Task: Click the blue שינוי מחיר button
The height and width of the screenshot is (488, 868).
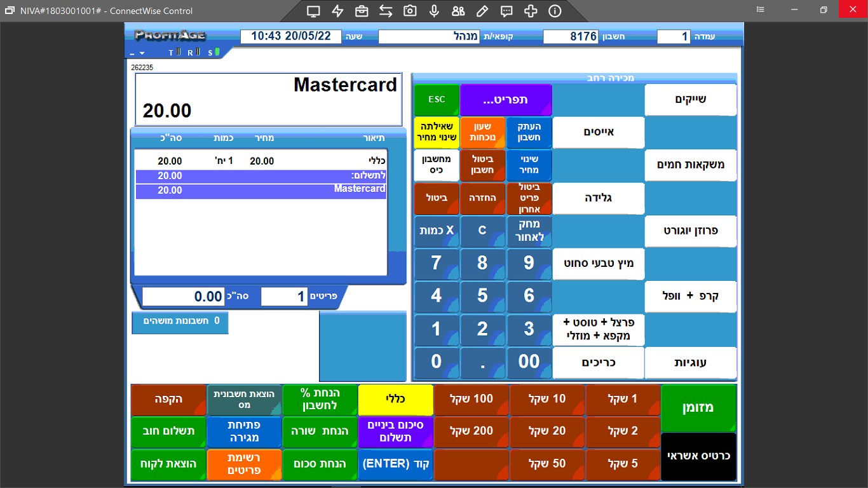Action: pos(529,165)
